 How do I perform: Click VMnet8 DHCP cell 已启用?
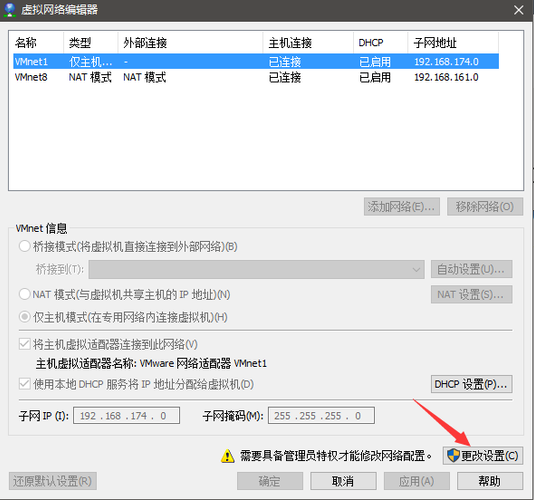pos(375,77)
